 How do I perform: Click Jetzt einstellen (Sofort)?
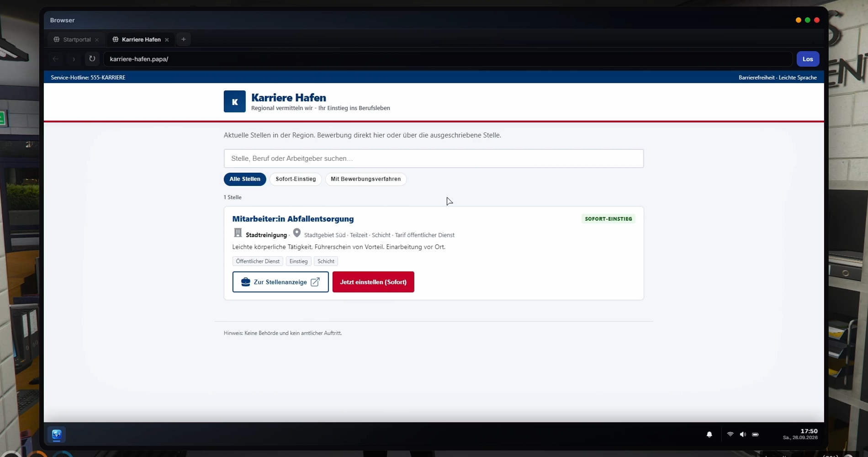373,282
